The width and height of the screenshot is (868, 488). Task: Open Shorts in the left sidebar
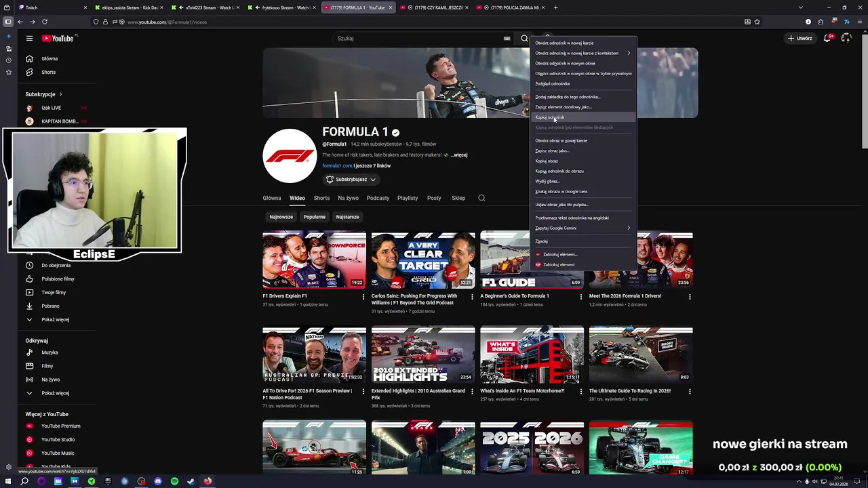[48, 73]
